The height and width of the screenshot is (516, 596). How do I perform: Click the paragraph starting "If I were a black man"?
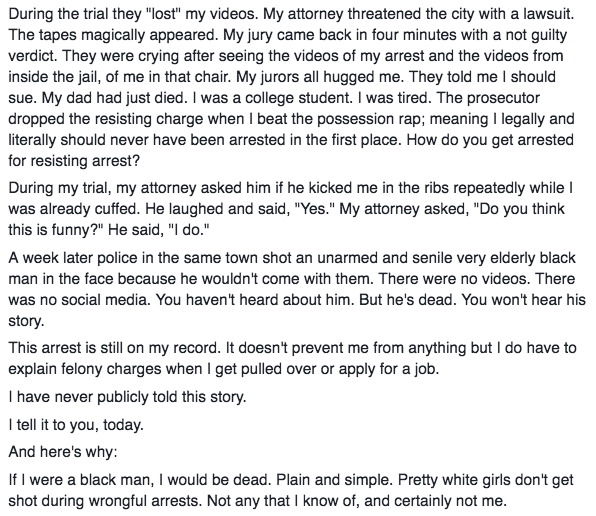coord(291,490)
